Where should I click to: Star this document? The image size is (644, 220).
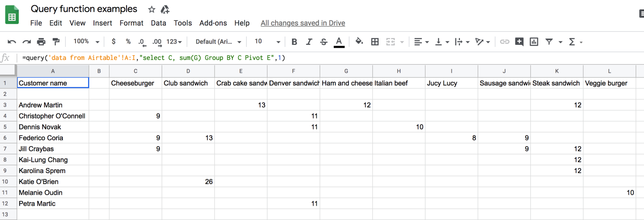click(x=152, y=9)
